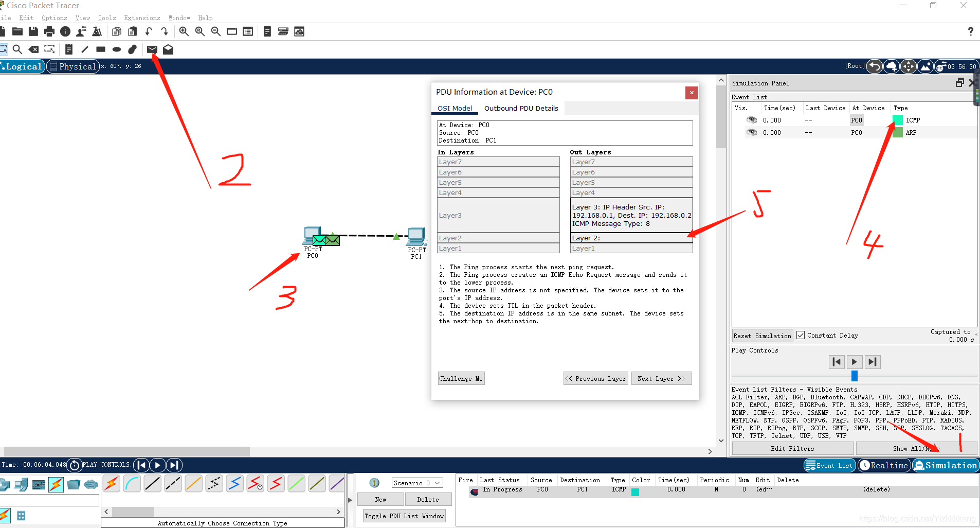The width and height of the screenshot is (980, 528).
Task: Switch to Realtime mode
Action: (x=884, y=465)
